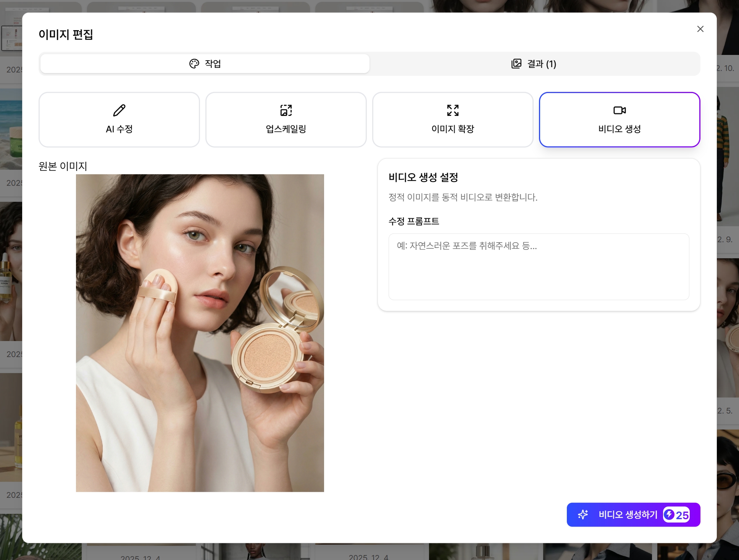
Task: Click the sparkle icon on the generate button
Action: coord(583,515)
